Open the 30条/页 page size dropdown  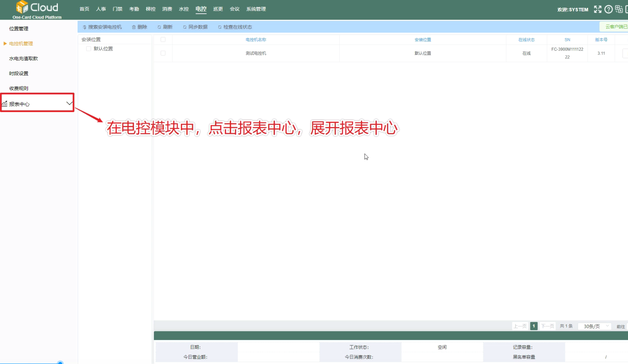pyautogui.click(x=594, y=326)
